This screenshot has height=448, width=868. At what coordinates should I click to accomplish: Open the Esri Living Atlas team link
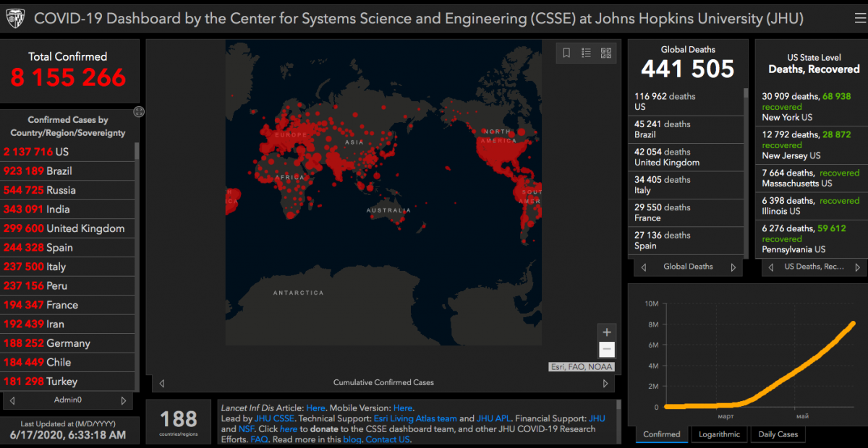(415, 418)
